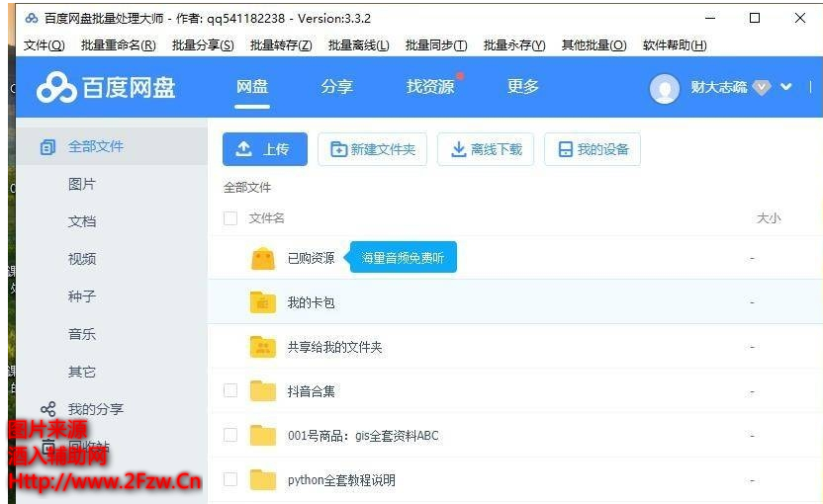Open the 我的卡包 folder name
The image size is (823, 504).
pos(311,302)
